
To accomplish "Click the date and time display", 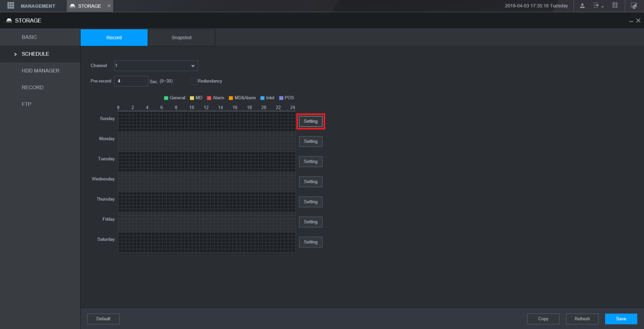I will (x=537, y=6).
